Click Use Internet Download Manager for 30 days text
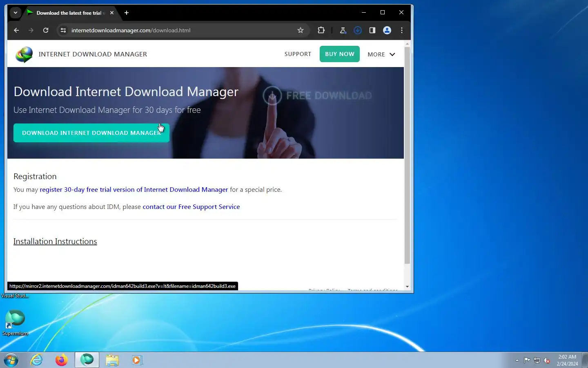This screenshot has width=588, height=368. coord(107,110)
